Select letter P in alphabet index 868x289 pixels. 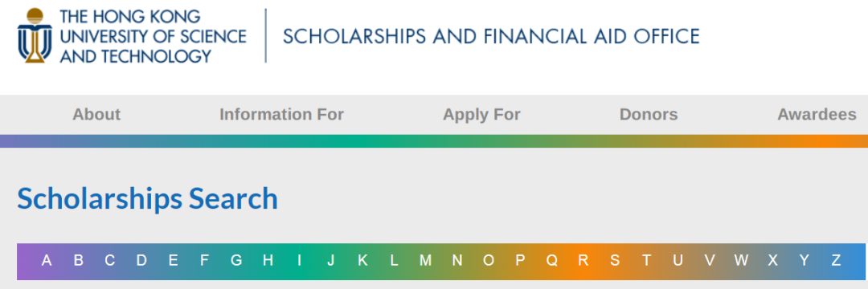[520, 260]
